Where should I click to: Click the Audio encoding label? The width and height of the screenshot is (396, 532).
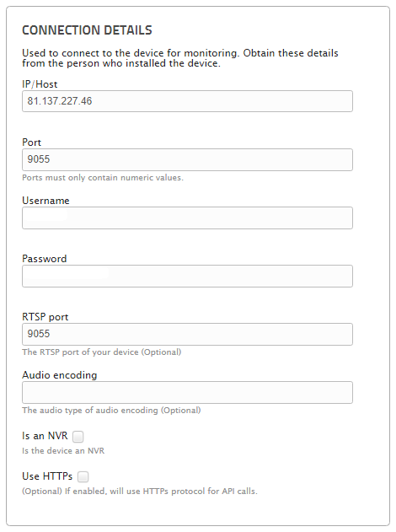pyautogui.click(x=59, y=375)
